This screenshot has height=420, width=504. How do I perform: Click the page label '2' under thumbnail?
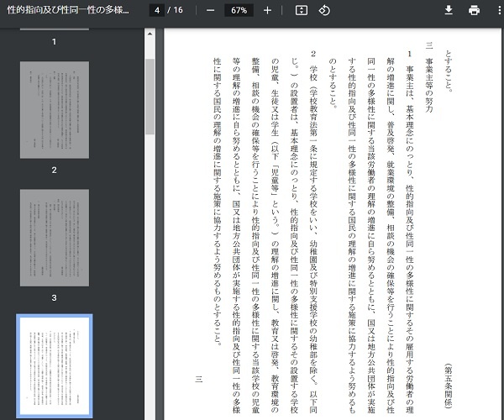click(54, 170)
